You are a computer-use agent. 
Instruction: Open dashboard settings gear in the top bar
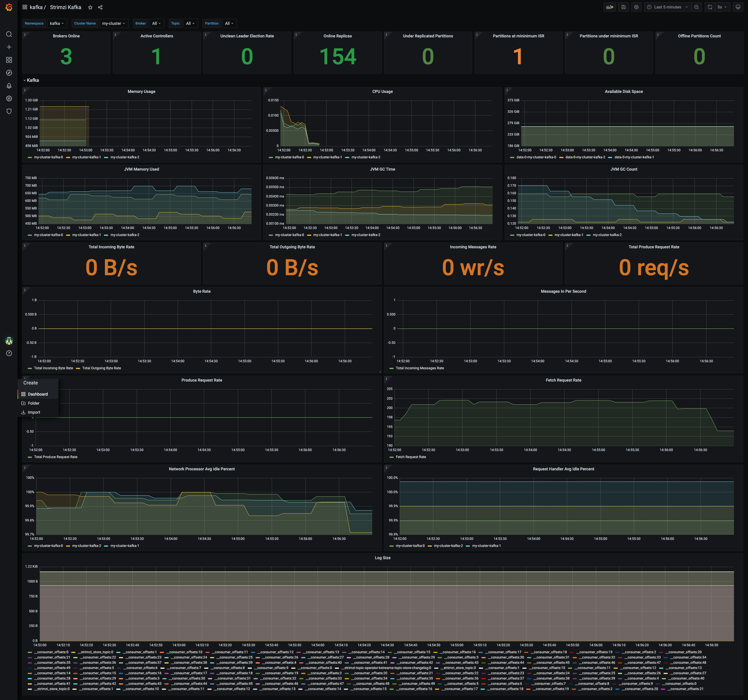(636, 7)
